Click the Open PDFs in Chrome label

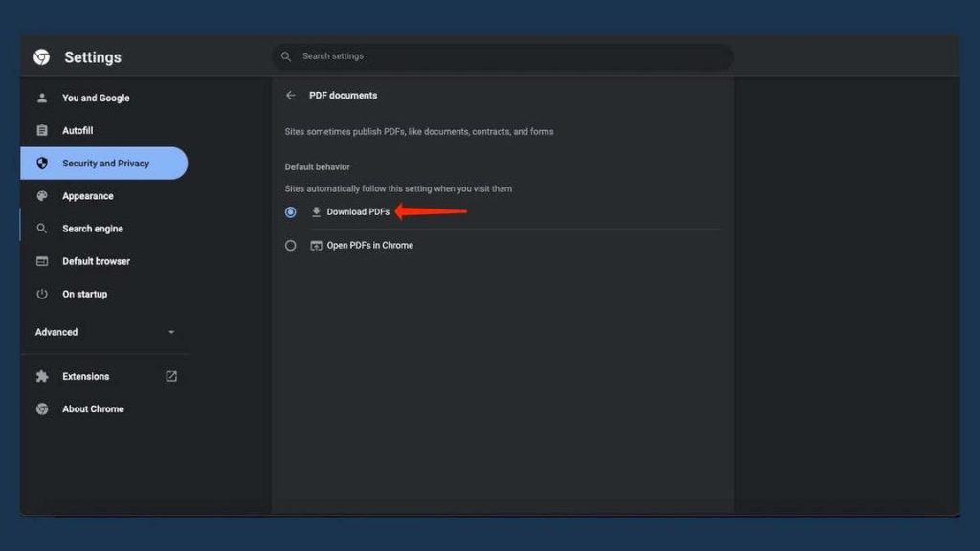click(370, 246)
